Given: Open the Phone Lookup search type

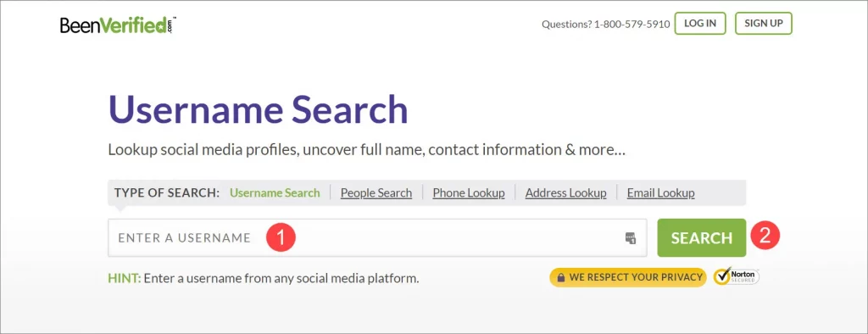Looking at the screenshot, I should (468, 192).
